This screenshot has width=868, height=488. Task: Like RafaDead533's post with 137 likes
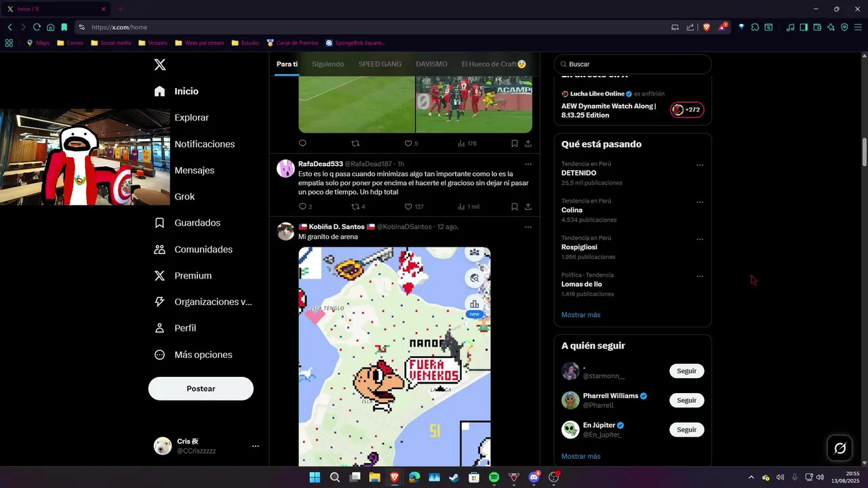tap(414, 207)
